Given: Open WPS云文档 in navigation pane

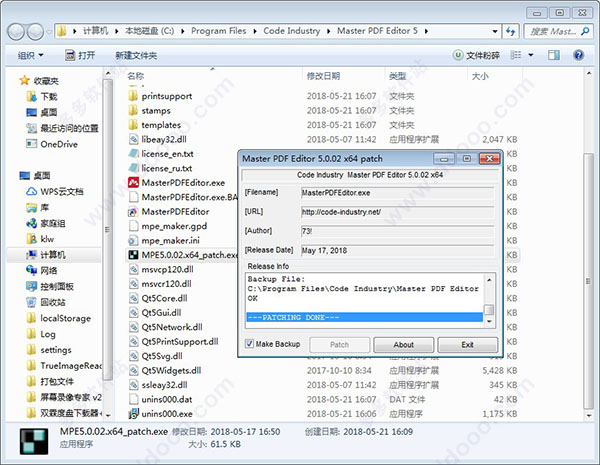Looking at the screenshot, I should [x=62, y=191].
